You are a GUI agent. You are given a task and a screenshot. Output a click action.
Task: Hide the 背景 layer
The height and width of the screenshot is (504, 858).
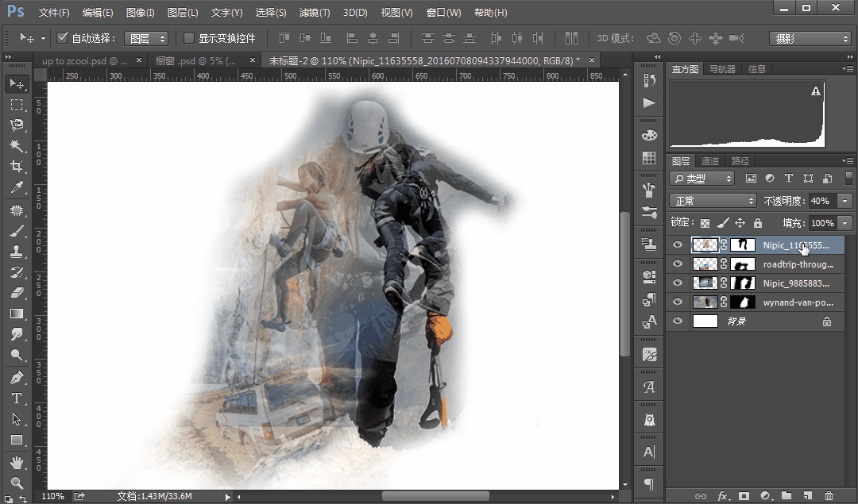(x=678, y=321)
